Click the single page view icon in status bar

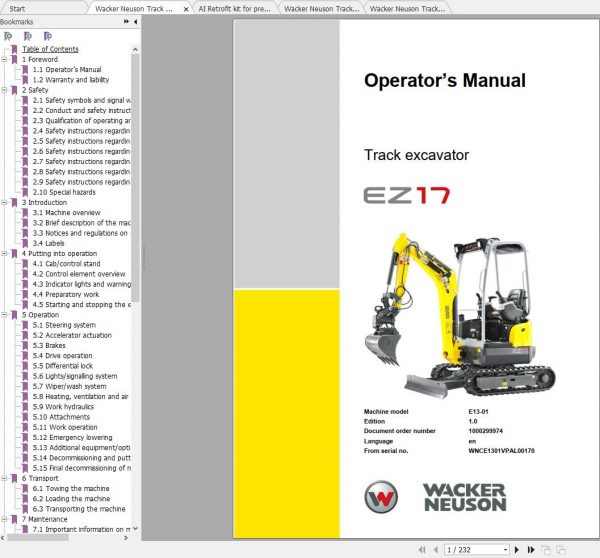click(546, 550)
